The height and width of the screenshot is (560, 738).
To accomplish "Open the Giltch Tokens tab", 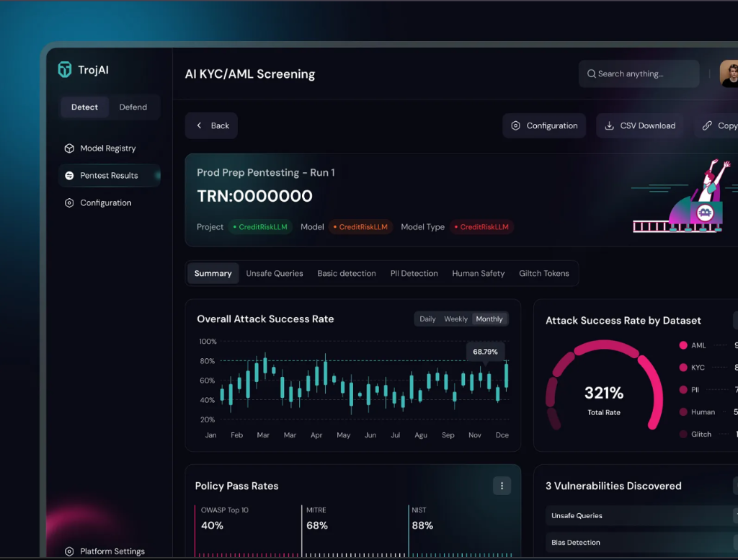I will (544, 273).
